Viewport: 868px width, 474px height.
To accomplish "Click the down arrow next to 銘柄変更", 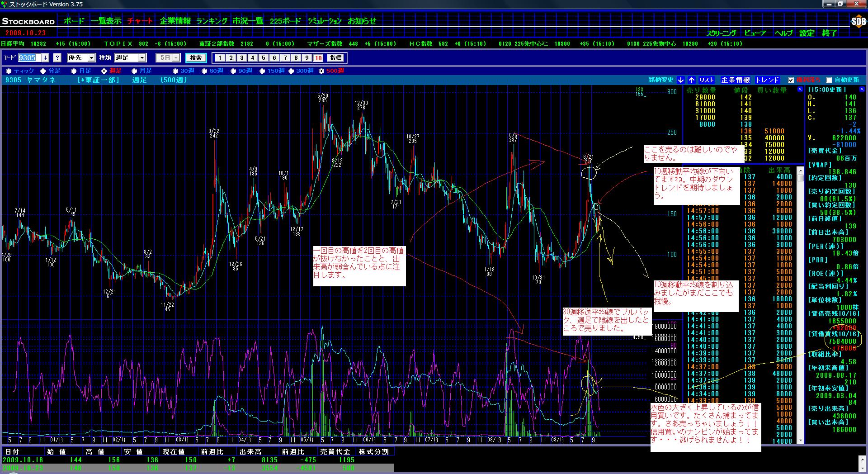I will [681, 80].
